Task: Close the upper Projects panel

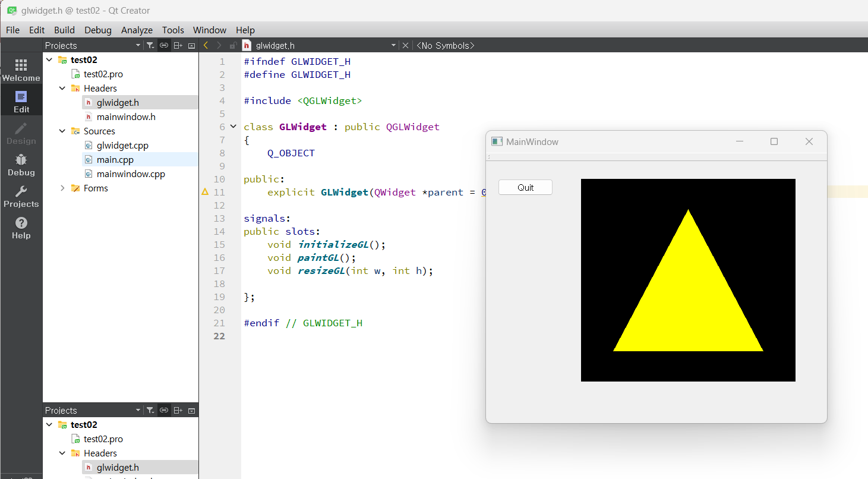Action: (191, 45)
